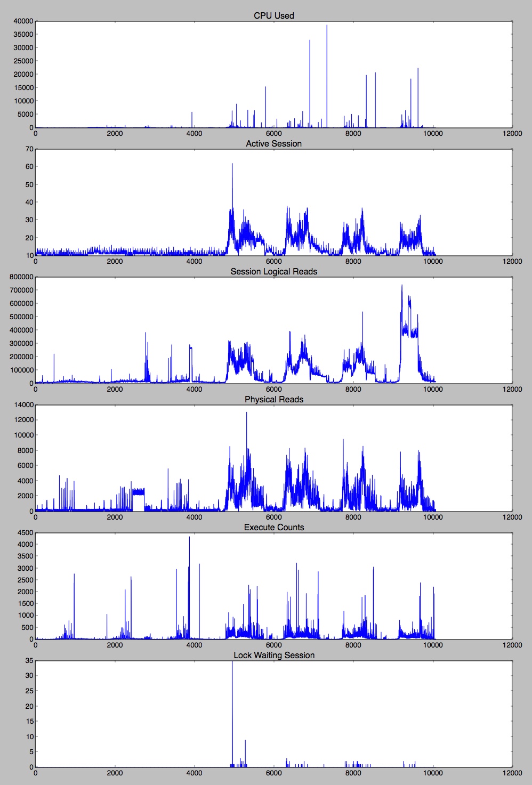Select y-axis label 300000 on Session Logical Reads

click(x=21, y=343)
